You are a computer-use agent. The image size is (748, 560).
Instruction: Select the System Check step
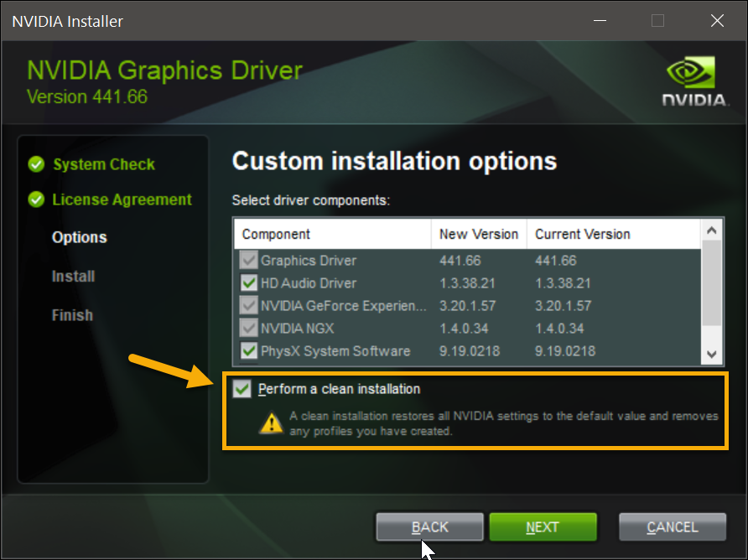click(x=104, y=164)
